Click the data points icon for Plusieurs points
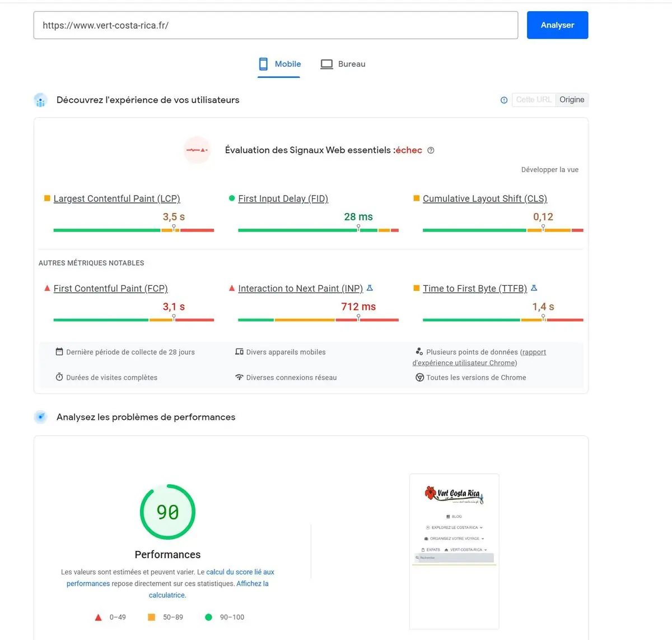Screen dimensions: 672x640 pos(419,351)
